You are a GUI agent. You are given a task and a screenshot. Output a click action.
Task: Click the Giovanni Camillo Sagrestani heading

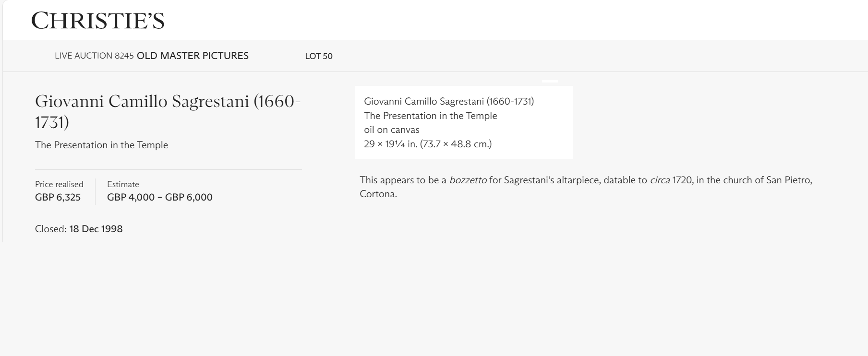pos(168,111)
